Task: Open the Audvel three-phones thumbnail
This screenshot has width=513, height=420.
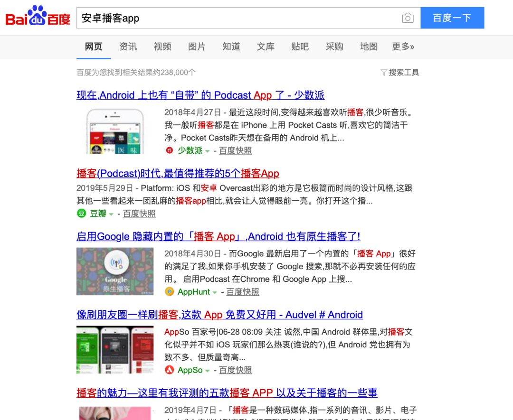Action: (x=115, y=350)
